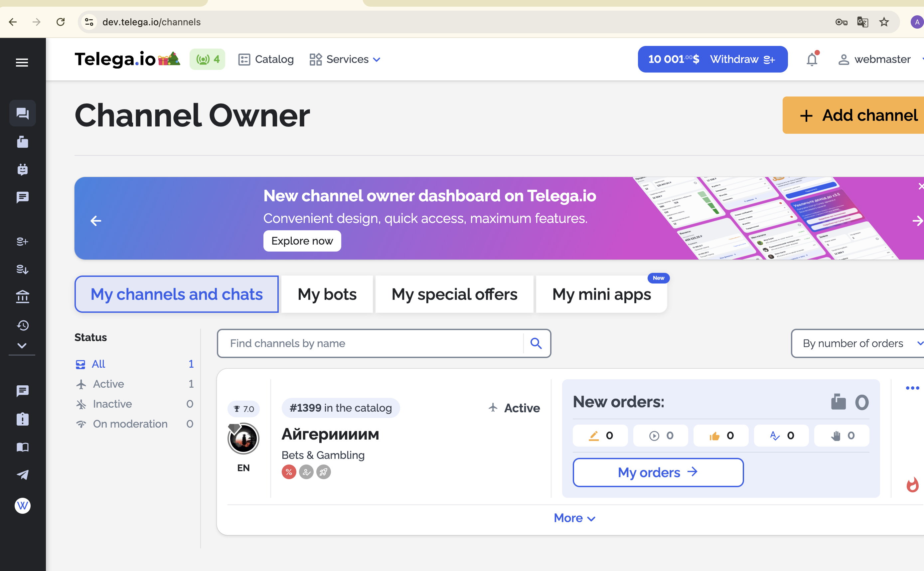Image resolution: width=924 pixels, height=571 pixels.
Task: Click the pencil orders counter
Action: click(x=600, y=436)
